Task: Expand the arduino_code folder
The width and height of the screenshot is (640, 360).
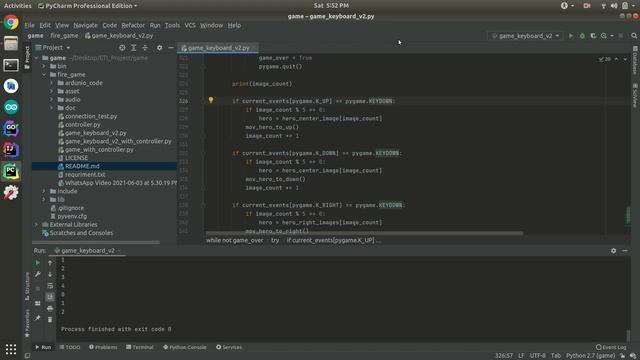Action: [52, 83]
